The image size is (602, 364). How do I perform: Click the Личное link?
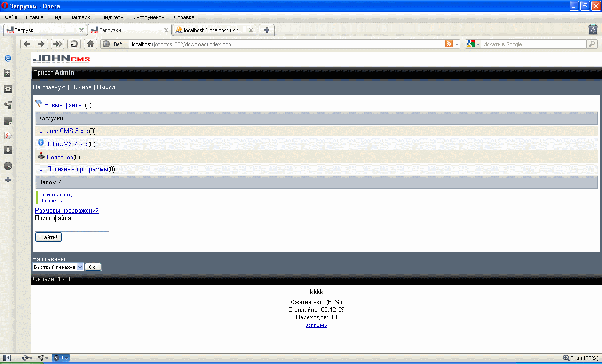click(81, 87)
